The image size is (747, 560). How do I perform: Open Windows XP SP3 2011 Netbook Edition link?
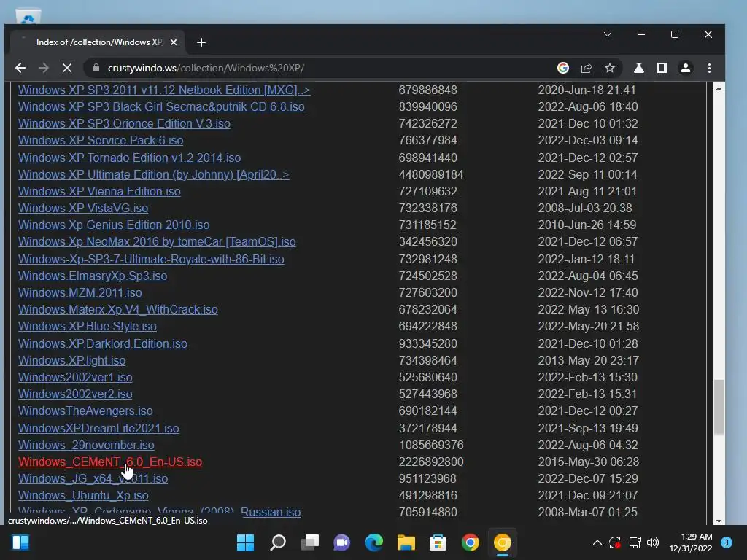164,90
